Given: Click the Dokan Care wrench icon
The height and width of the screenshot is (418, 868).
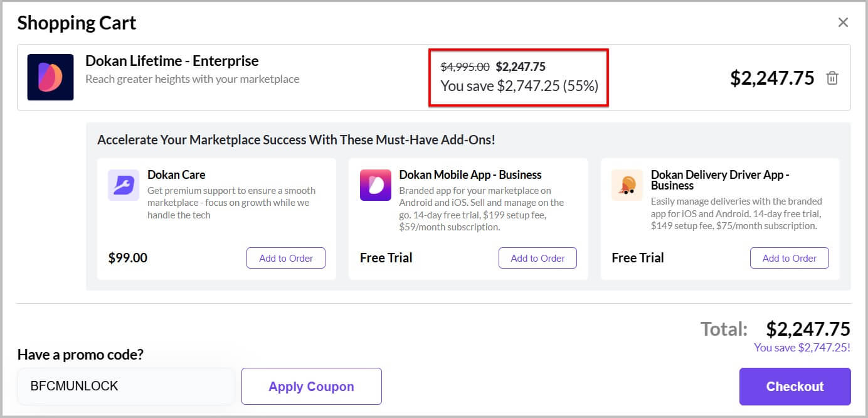Looking at the screenshot, I should (x=123, y=185).
